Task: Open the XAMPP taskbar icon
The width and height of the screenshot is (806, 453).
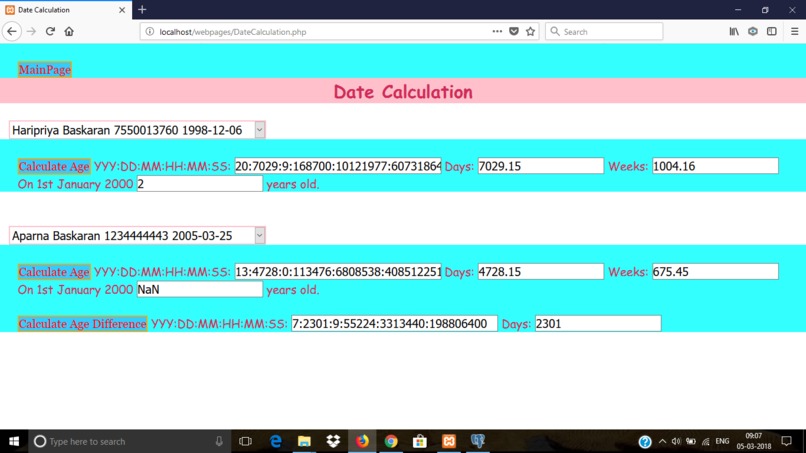Action: 449,441
